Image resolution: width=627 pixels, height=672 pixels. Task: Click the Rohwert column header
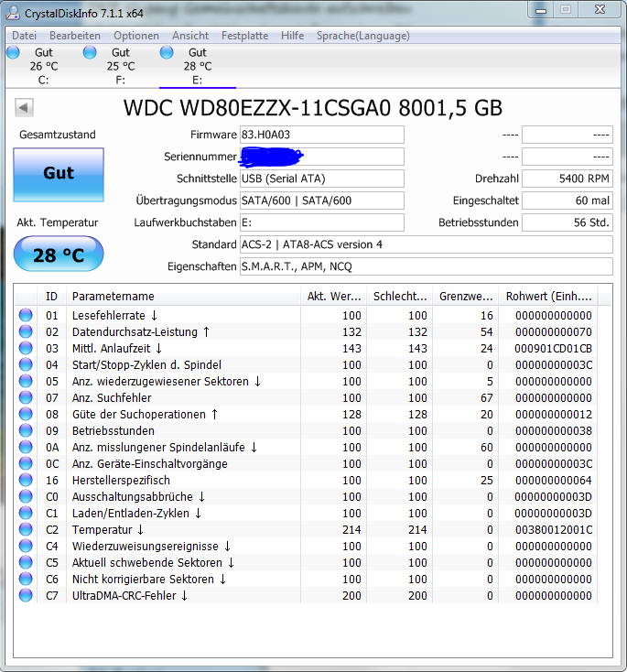pyautogui.click(x=548, y=296)
